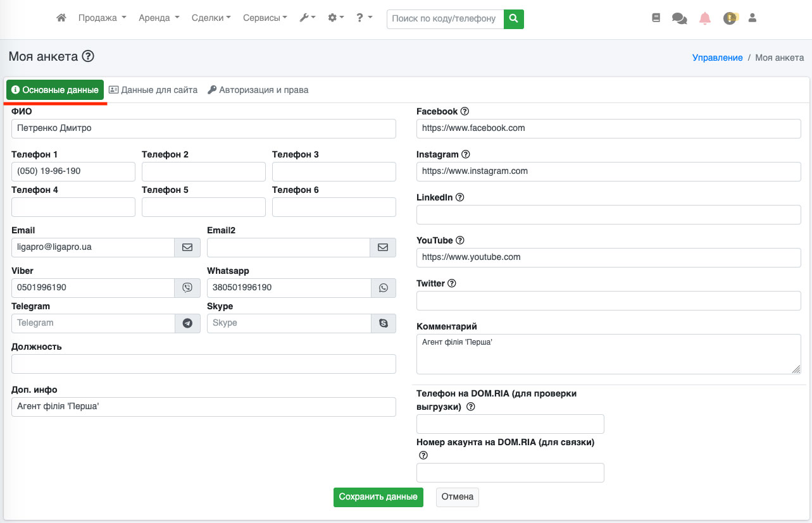Click the green search magnifier button

[514, 19]
